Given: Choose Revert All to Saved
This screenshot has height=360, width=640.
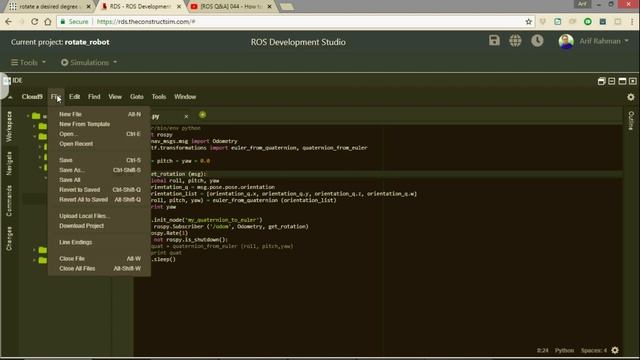Looking at the screenshot, I should click(100, 200).
